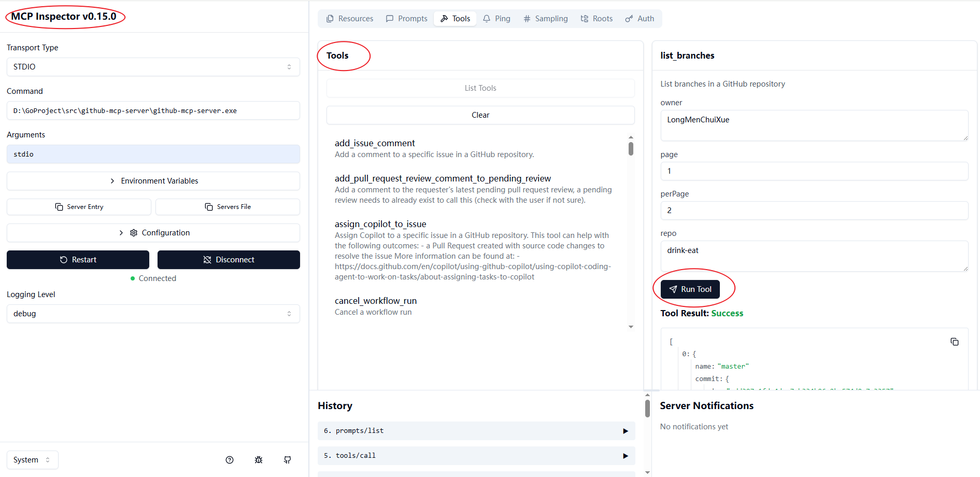980x477 pixels.
Task: Copy the tool result with copy icon
Action: (x=955, y=342)
